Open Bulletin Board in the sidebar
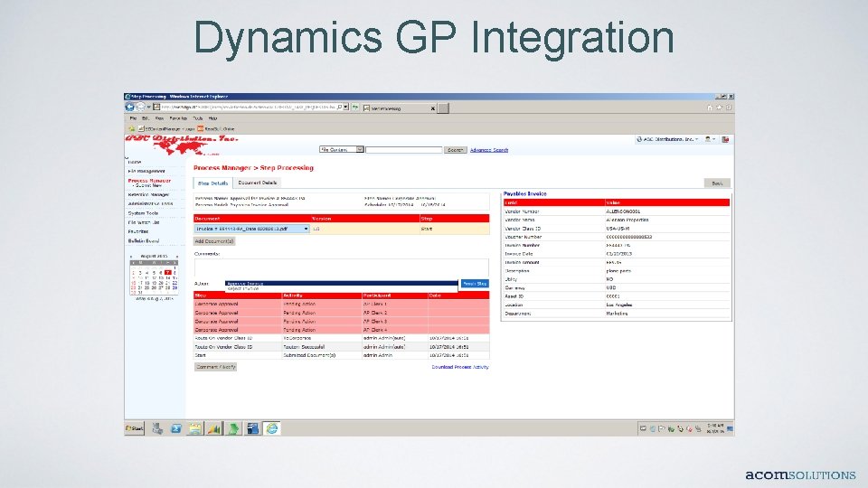 click(x=144, y=240)
